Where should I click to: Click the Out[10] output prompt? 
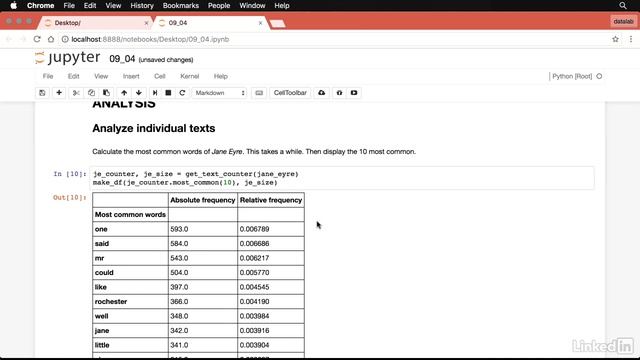coord(69,198)
